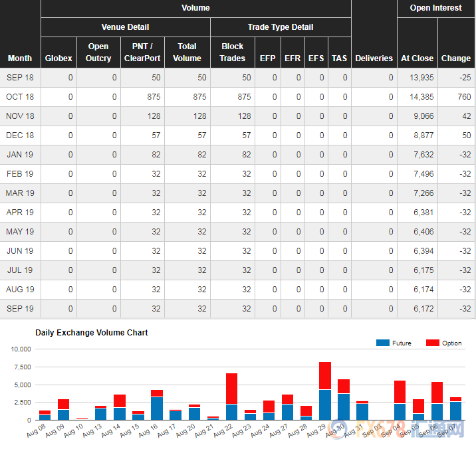The height and width of the screenshot is (453, 476).
Task: Click the change value -25
Action: coord(465,78)
